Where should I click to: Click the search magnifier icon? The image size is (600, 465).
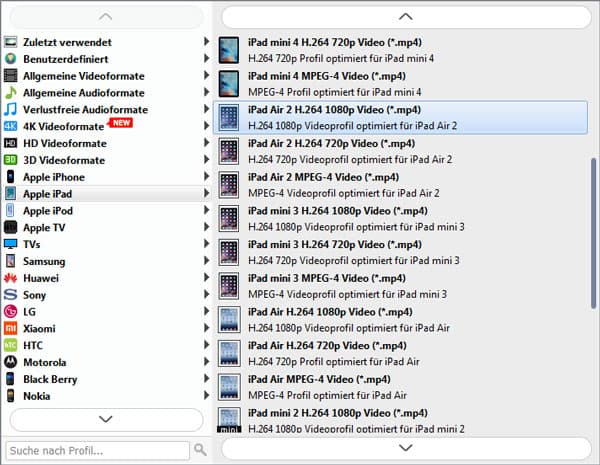[200, 450]
